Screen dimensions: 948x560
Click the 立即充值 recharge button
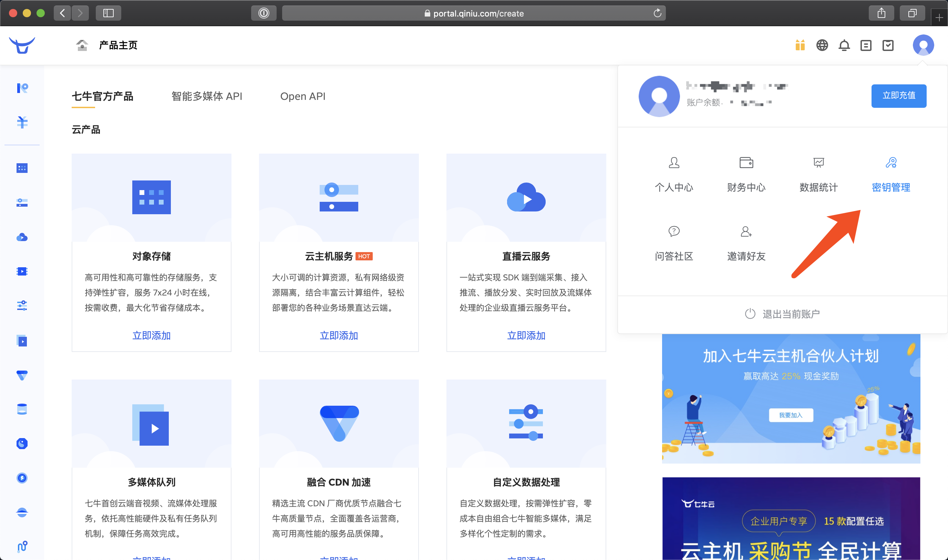click(898, 96)
